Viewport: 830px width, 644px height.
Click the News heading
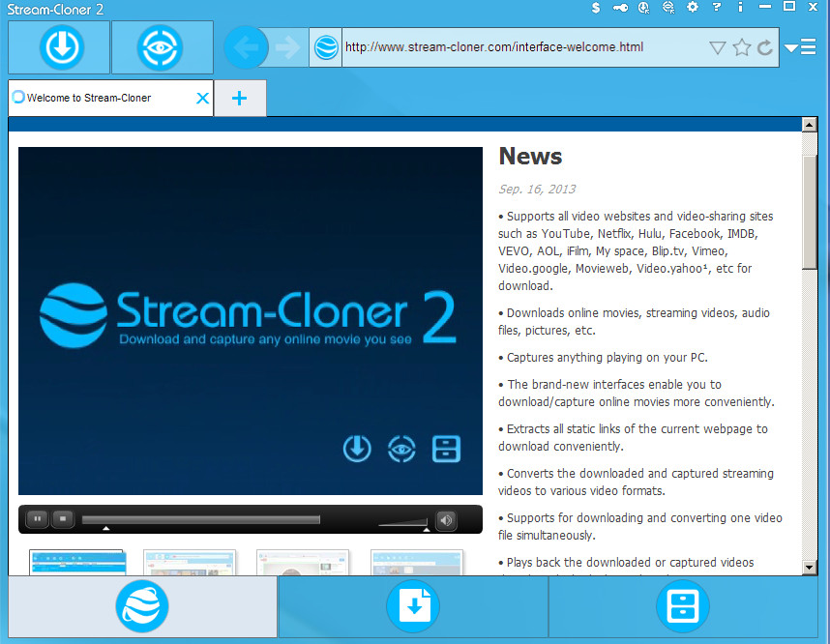point(530,156)
